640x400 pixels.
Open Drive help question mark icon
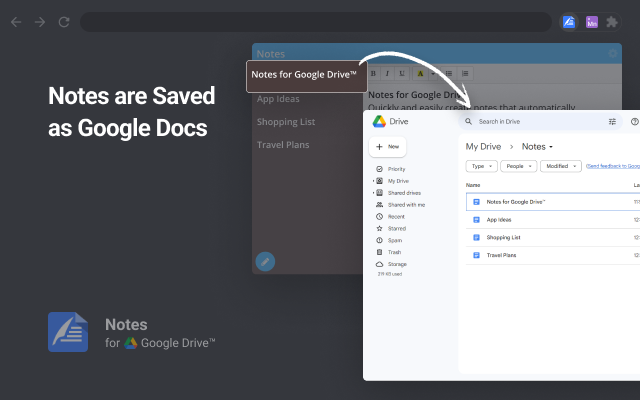tap(634, 122)
